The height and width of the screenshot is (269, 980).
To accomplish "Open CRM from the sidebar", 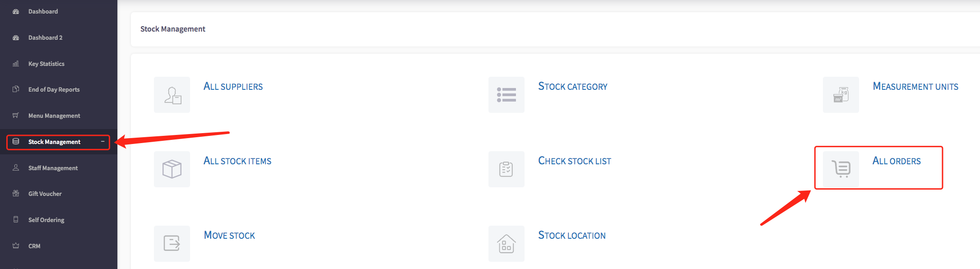I will 34,246.
